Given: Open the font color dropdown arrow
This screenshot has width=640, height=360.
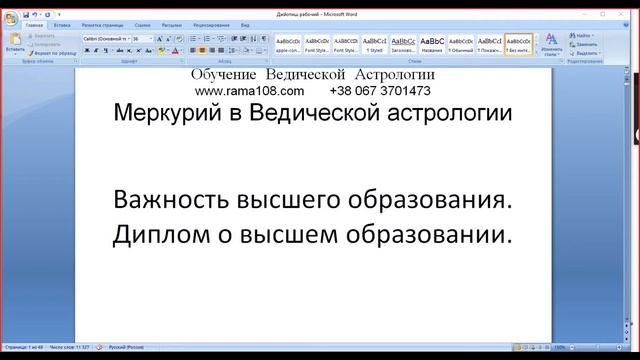Looking at the screenshot, I should coord(181,51).
